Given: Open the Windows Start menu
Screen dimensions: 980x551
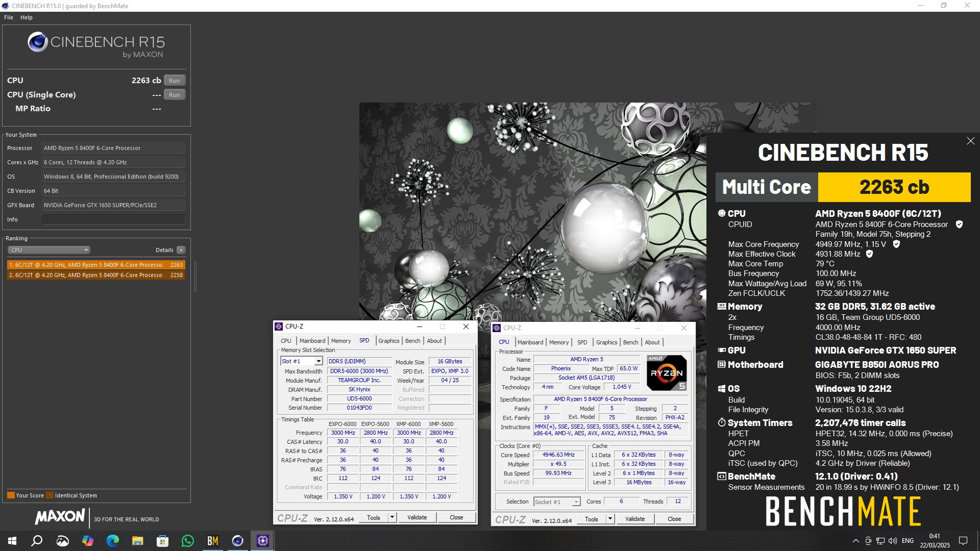Looking at the screenshot, I should pos(12,541).
